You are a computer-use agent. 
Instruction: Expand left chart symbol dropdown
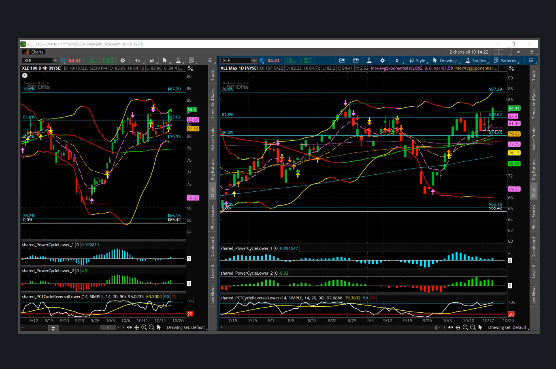point(55,60)
